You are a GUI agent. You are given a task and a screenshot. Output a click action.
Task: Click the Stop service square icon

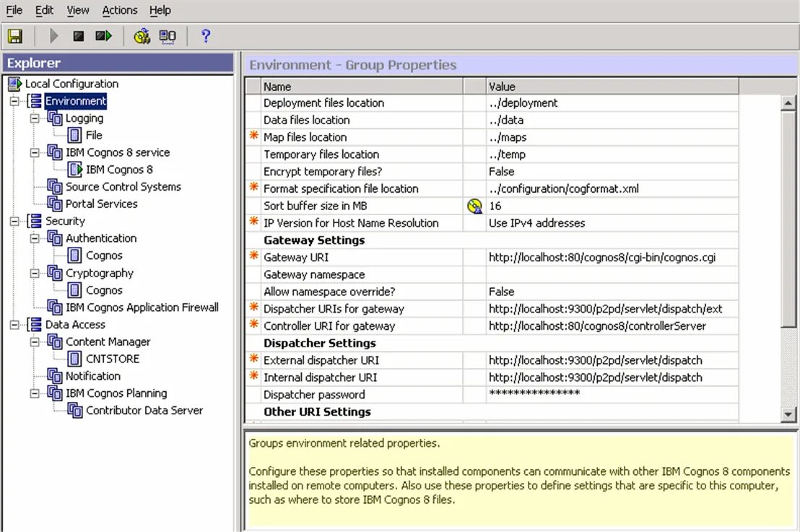click(x=79, y=36)
